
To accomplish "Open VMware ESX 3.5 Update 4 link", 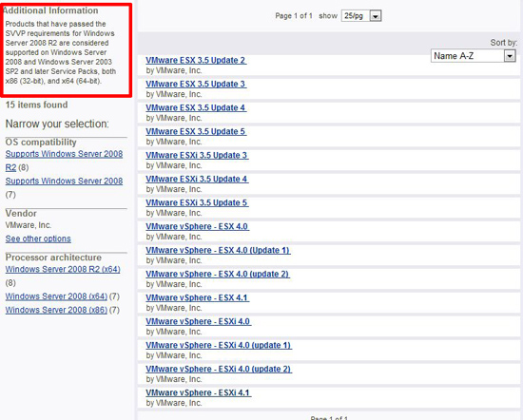I will pyautogui.click(x=196, y=107).
